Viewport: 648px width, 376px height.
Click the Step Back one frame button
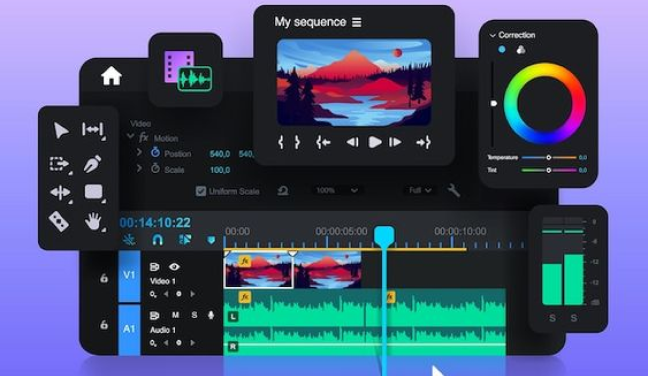pos(353,143)
